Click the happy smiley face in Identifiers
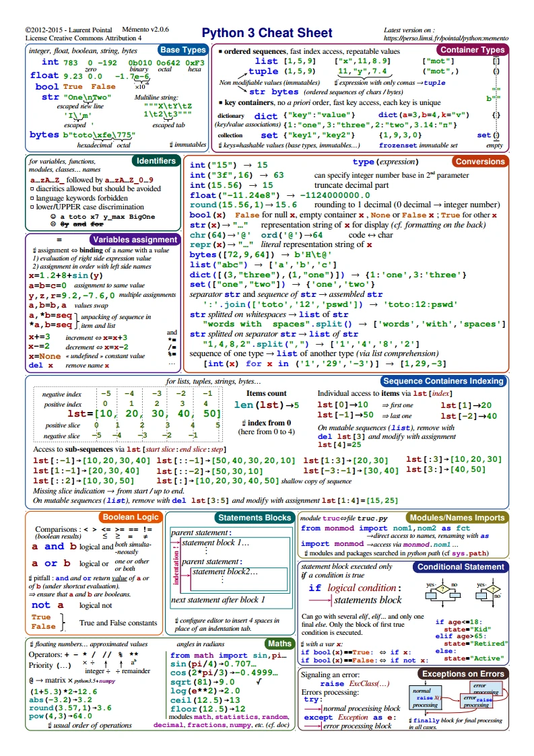Image resolution: width=534 pixels, height=756 pixels. coord(53,217)
